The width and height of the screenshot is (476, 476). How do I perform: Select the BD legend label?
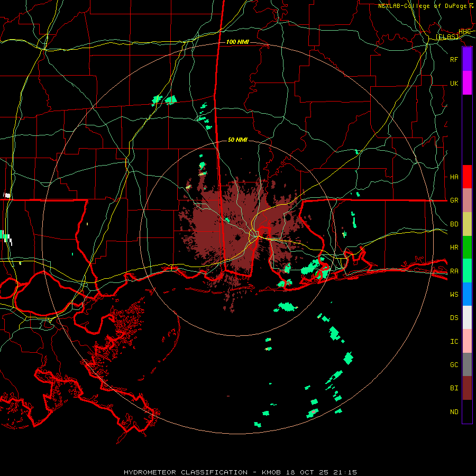[454, 224]
